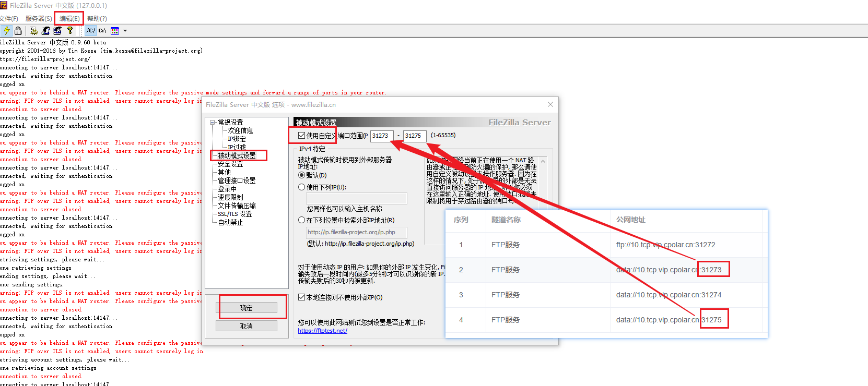868x386 pixels.
Task: Click the lightning bolt connect toolbar icon
Action: [6, 31]
